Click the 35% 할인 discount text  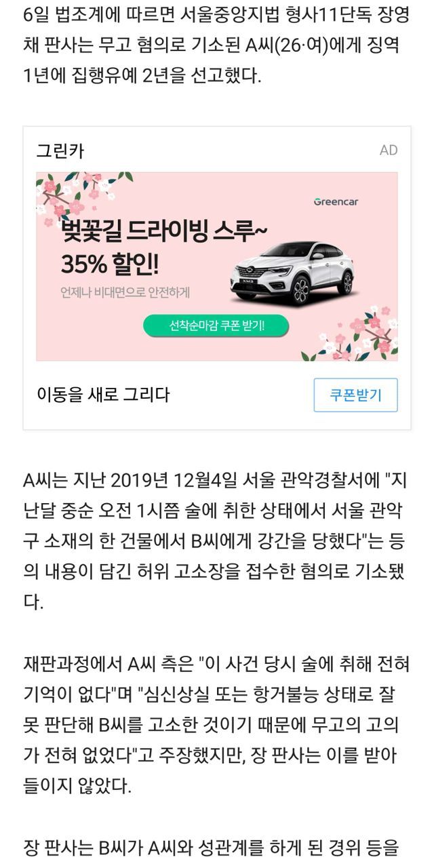coord(110,263)
